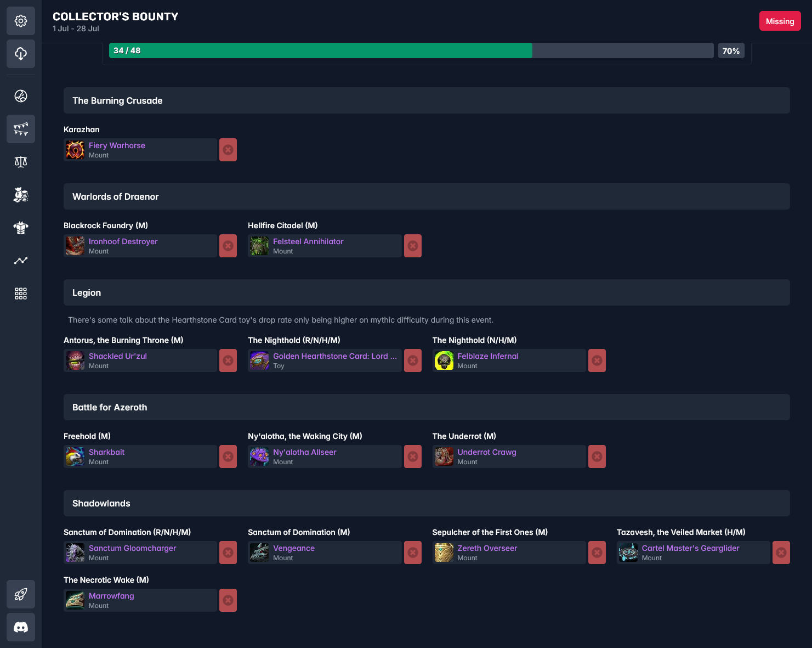The image size is (812, 648).
Task: Open the Sanctum Gloomcharger link
Action: click(x=133, y=548)
